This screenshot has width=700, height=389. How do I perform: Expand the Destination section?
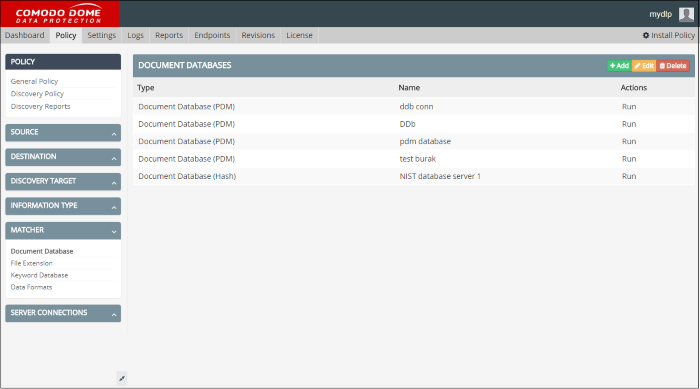pyautogui.click(x=63, y=157)
